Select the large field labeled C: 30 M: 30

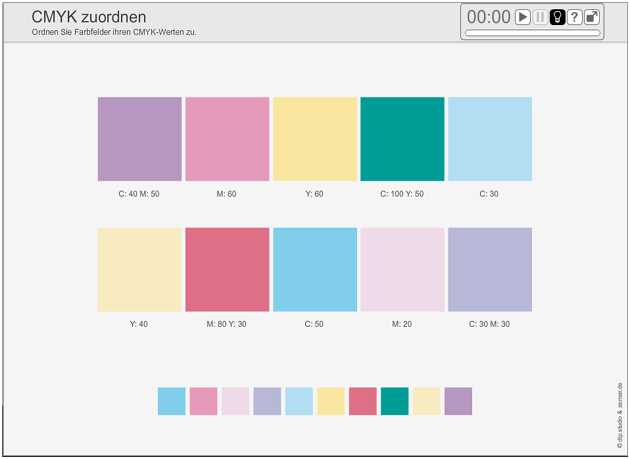tap(490, 269)
